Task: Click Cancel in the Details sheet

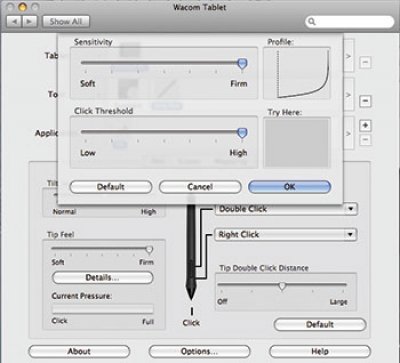Action: (200, 187)
